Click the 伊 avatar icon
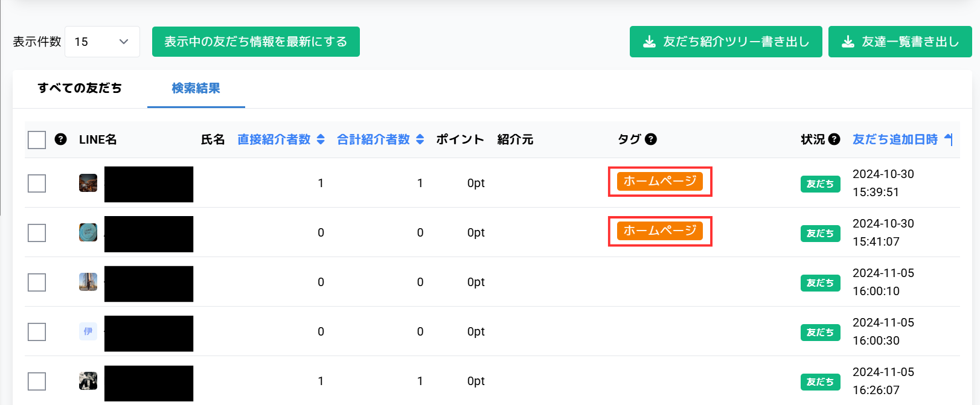 88,331
